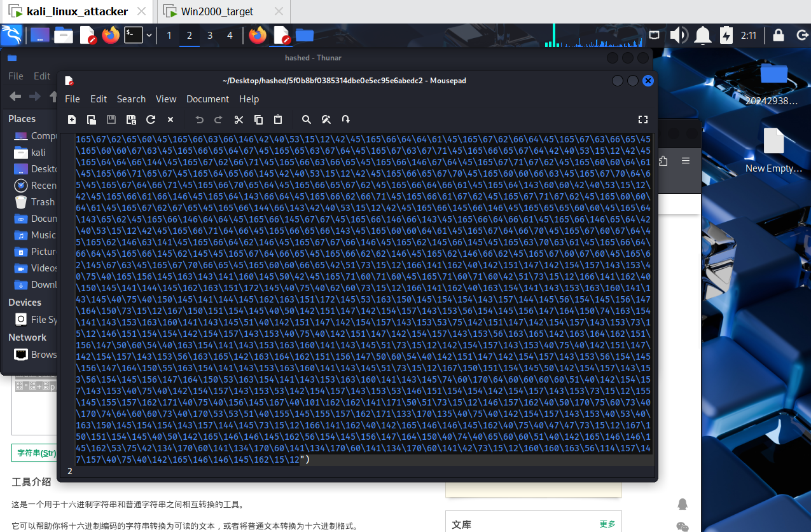Launch terminal emulator from top panel
Screen dimensions: 811x532
point(133,35)
